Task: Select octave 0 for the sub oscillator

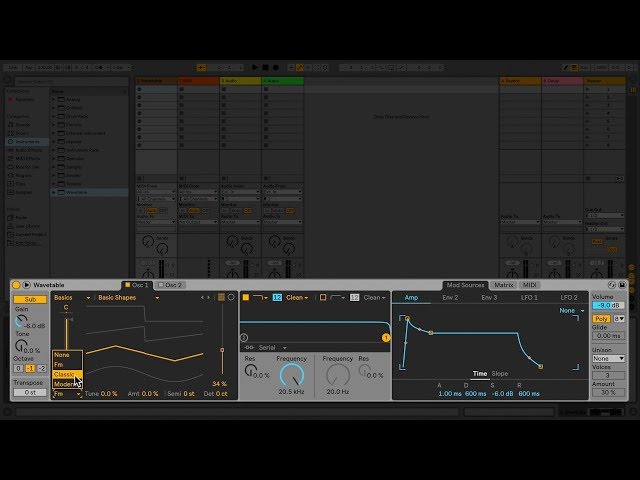Action: coord(18,368)
